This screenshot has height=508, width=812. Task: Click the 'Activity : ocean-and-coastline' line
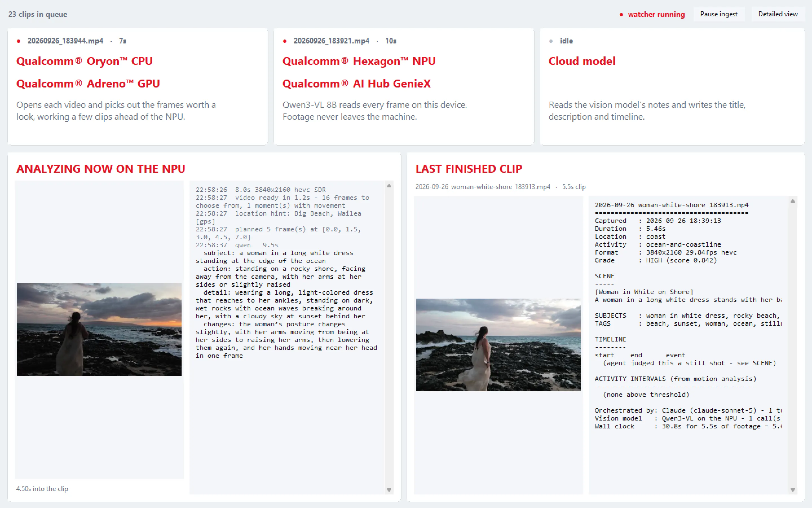(658, 245)
